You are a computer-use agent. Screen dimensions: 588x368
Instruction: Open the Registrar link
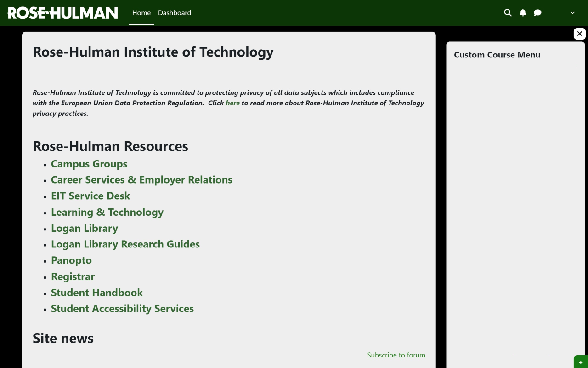point(73,276)
